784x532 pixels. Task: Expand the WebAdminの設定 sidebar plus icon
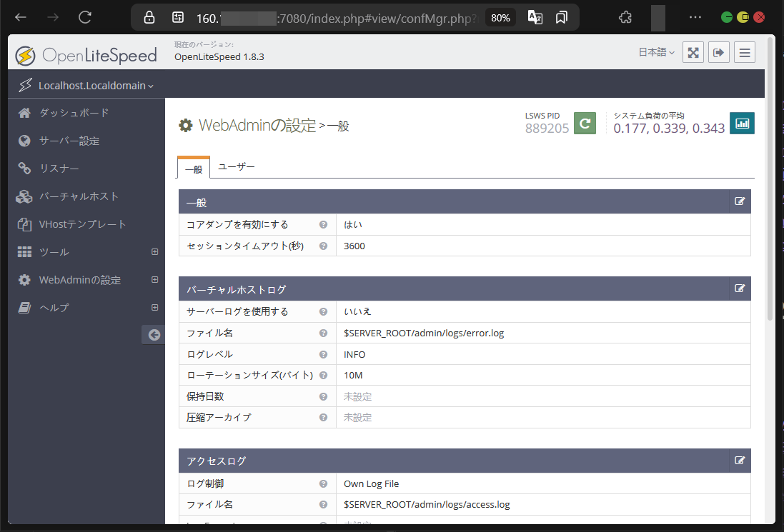point(155,280)
